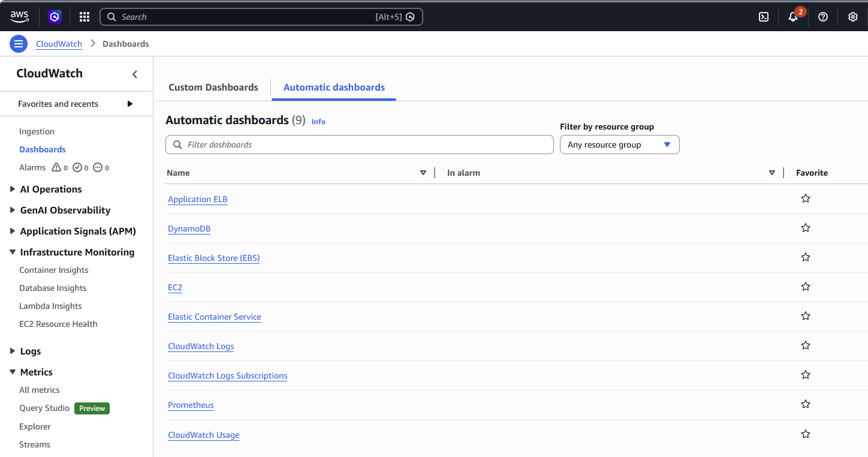Switch to the Custom Dashboards tab

tap(213, 88)
